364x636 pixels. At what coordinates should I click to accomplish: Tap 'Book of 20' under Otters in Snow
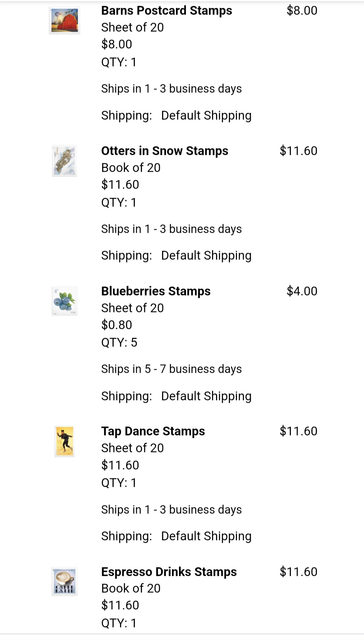[131, 168]
